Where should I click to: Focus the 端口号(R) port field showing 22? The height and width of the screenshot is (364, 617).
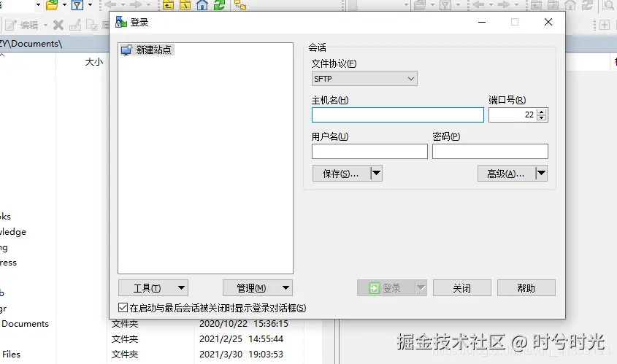point(513,115)
